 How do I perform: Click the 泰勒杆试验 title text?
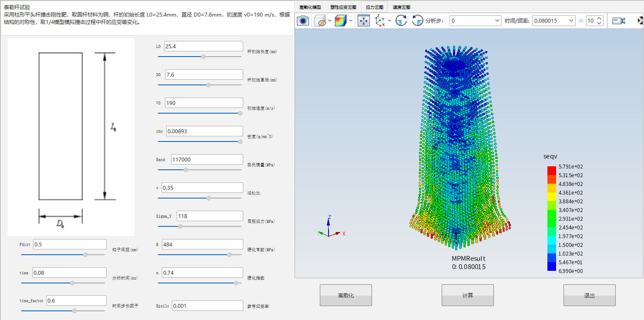[17, 7]
